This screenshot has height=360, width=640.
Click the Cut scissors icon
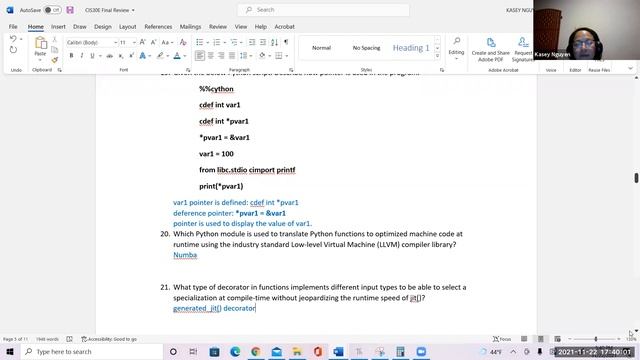[x=55, y=40]
